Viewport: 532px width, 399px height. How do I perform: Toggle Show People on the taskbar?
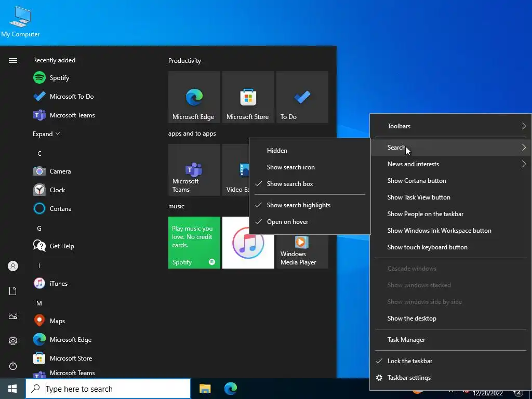451,214
